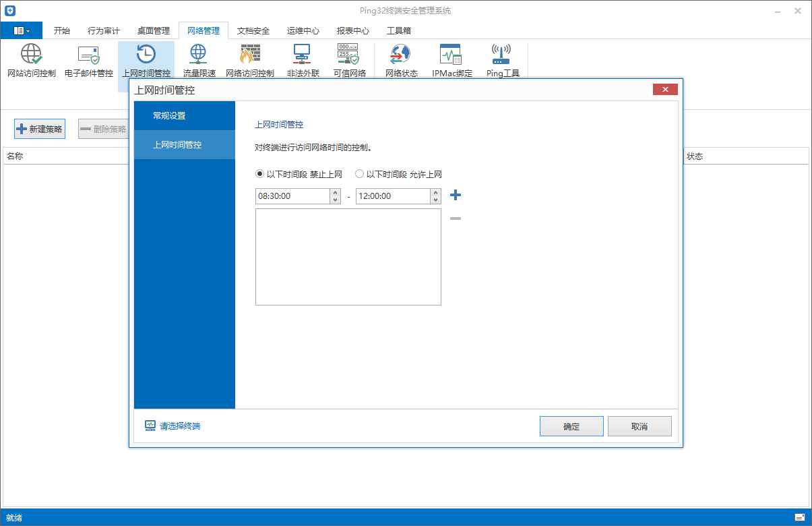The width and height of the screenshot is (812, 526).
Task: Click the Ping32 shield app icon
Action: 9,11
